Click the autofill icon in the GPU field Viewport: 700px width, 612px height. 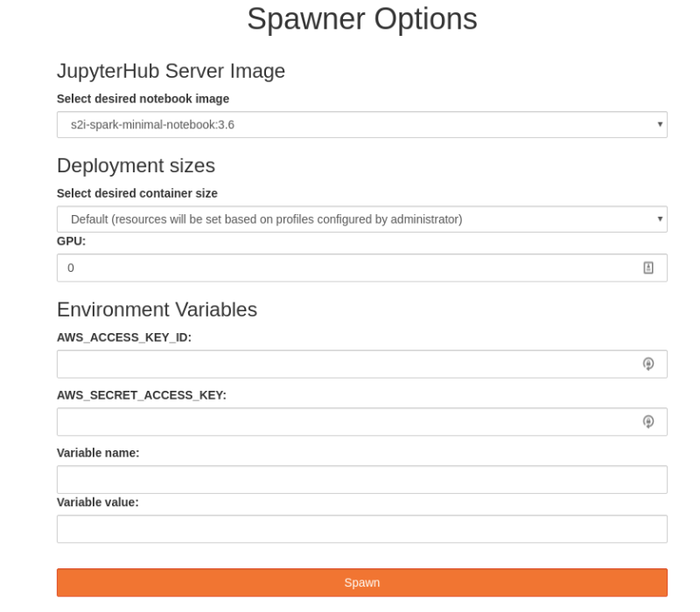(x=648, y=268)
